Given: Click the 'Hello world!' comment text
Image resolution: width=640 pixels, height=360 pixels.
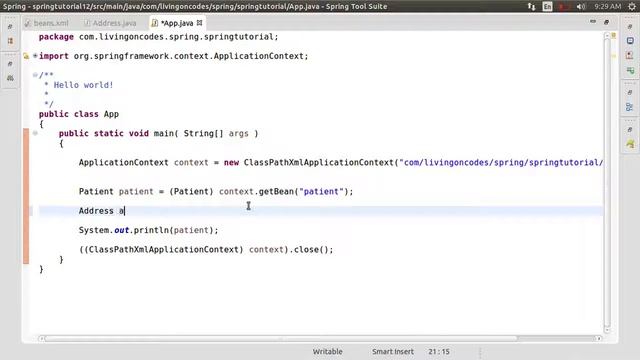Looking at the screenshot, I should tap(83, 85).
